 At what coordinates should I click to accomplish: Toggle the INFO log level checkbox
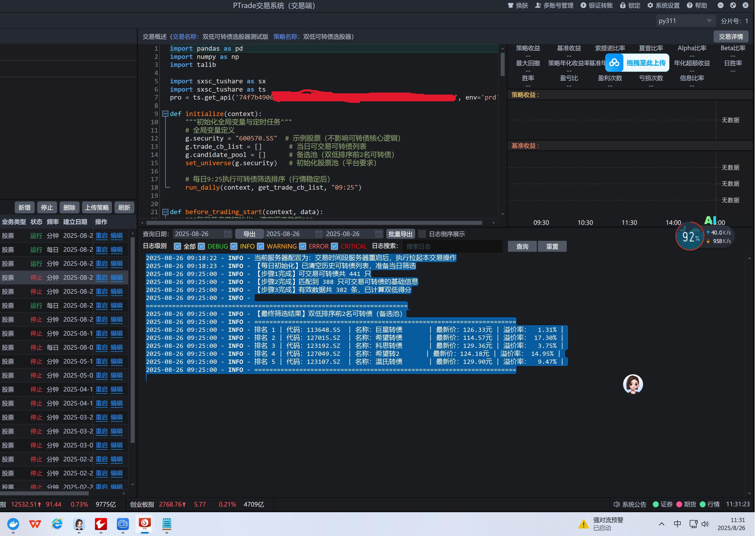(x=234, y=246)
